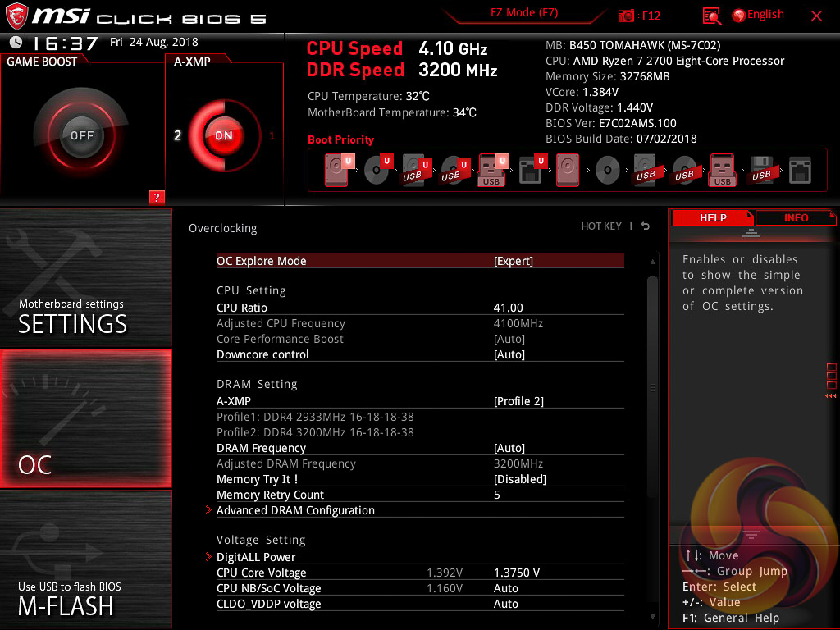Screen dimensions: 840x630
Task: Click the BIOS Ver: E7C02AMS.100 text
Action: coord(610,123)
